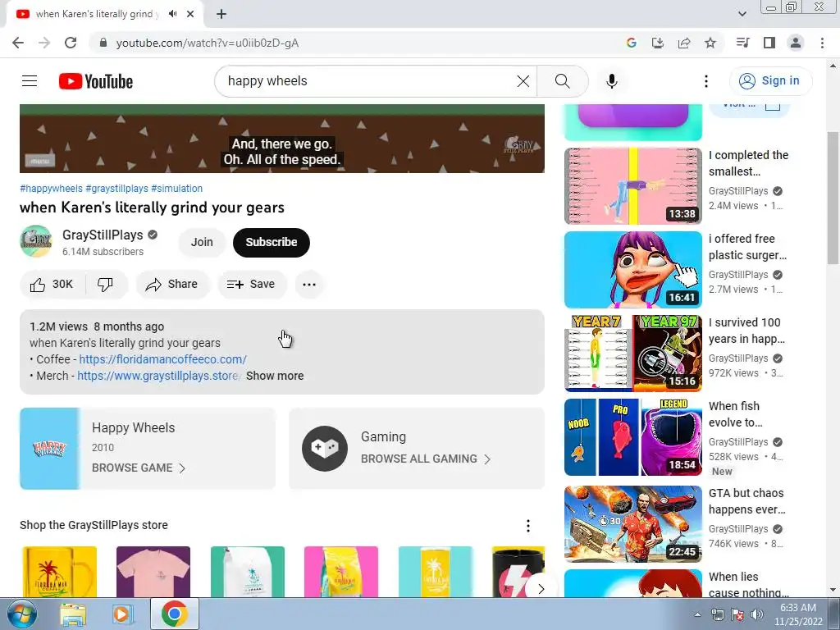Image resolution: width=840 pixels, height=630 pixels.
Task: Click the Share button under the video
Action: click(x=172, y=285)
